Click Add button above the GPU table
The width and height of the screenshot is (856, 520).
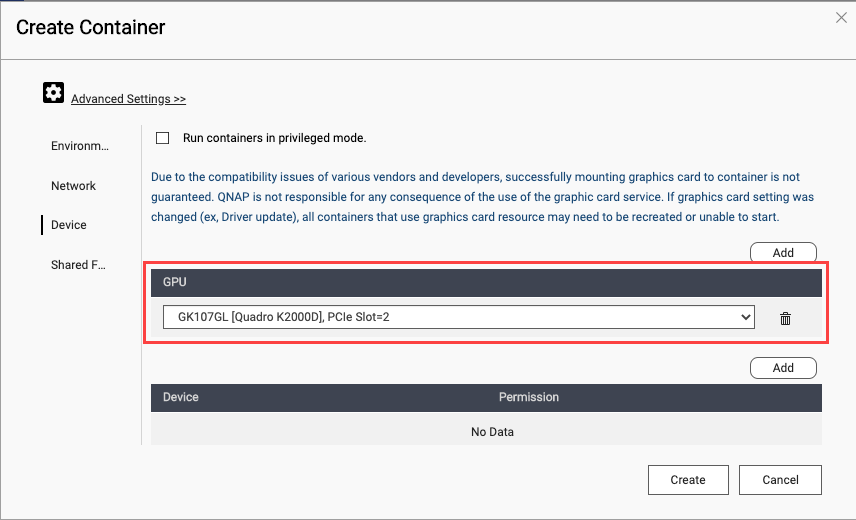click(x=783, y=253)
